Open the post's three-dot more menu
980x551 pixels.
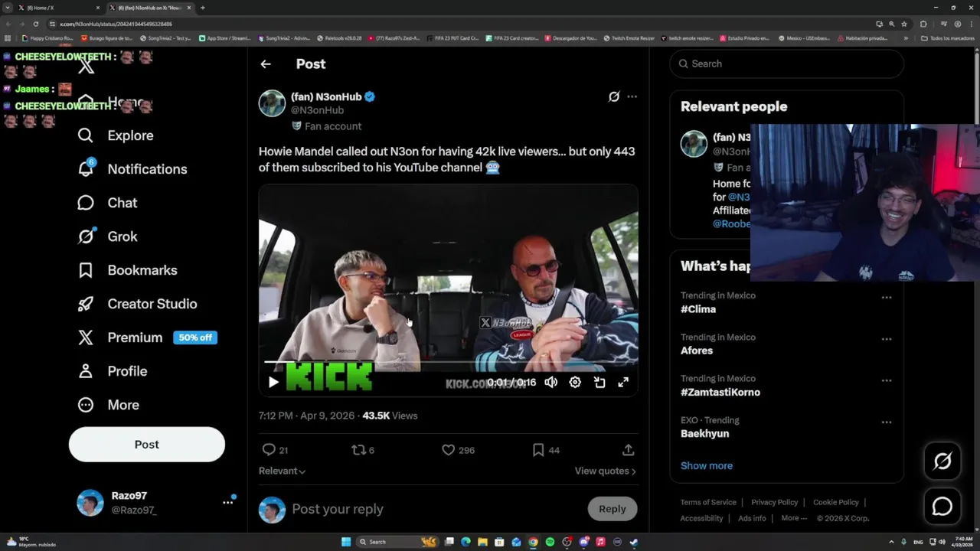(632, 96)
